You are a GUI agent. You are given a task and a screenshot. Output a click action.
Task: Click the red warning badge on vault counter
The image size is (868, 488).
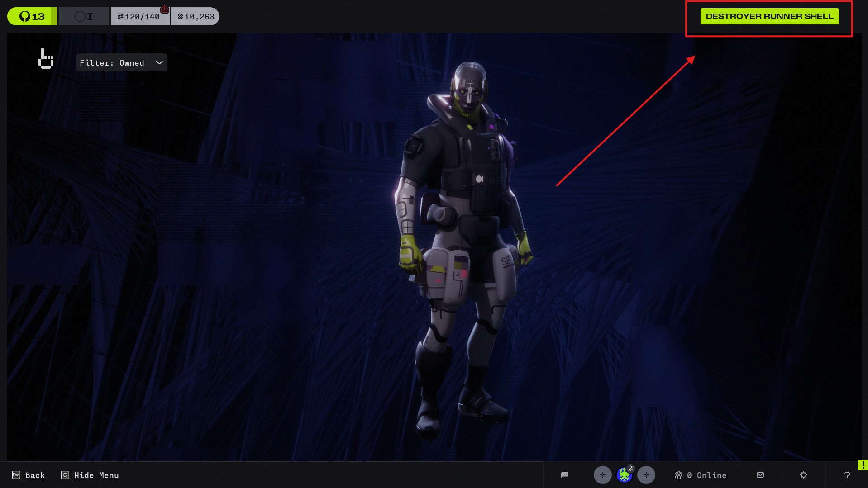165,9
